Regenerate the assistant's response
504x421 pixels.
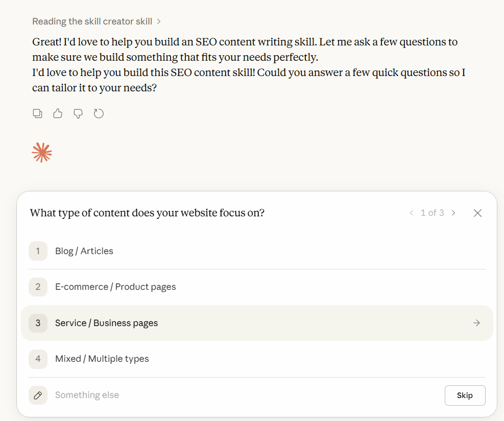98,113
